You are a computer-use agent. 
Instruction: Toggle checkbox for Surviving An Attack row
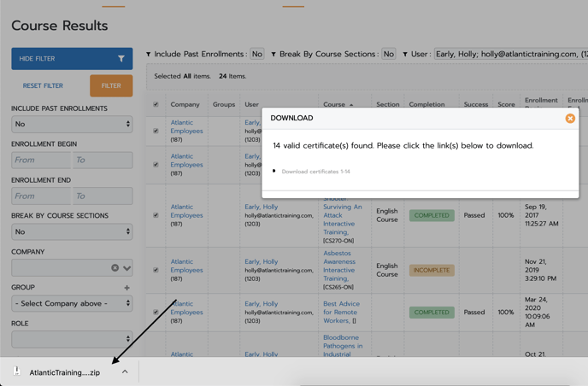pyautogui.click(x=156, y=215)
